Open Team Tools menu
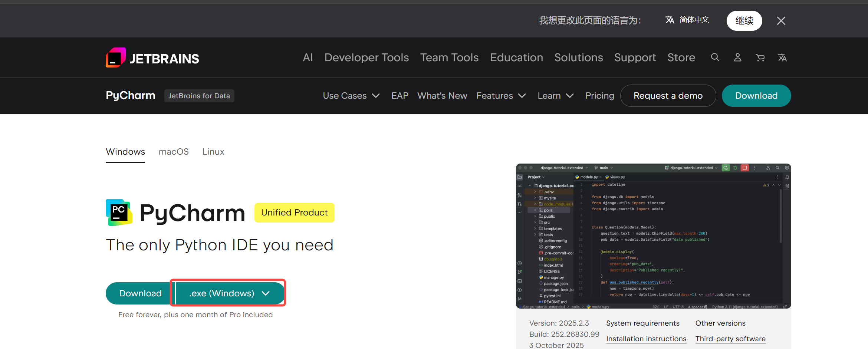The image size is (868, 349). (449, 57)
